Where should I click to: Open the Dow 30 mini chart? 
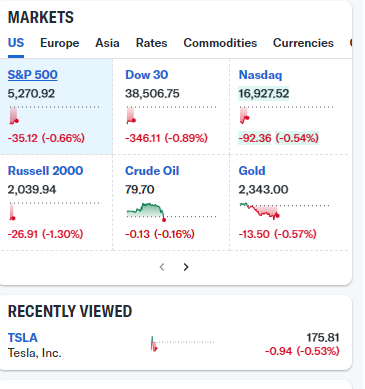(x=171, y=115)
